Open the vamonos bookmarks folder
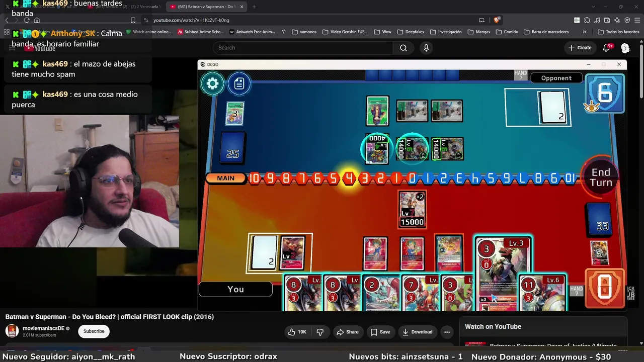The height and width of the screenshot is (362, 644). (x=304, y=32)
